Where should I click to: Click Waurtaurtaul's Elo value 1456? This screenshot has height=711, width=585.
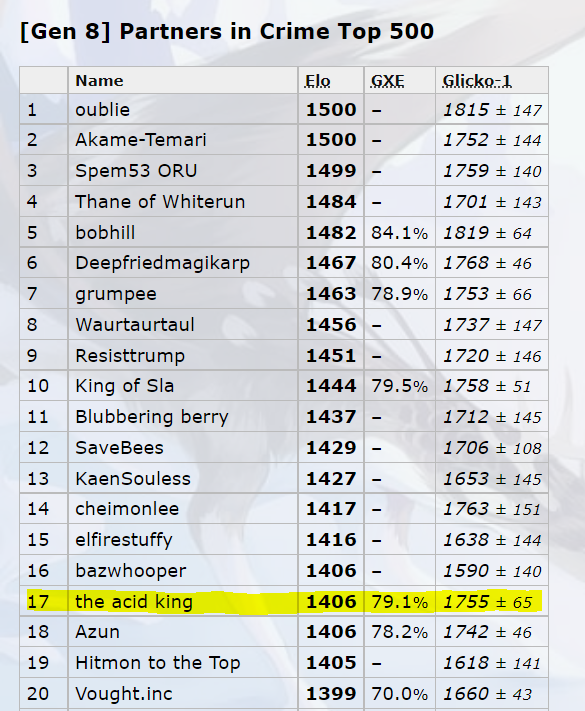pos(331,325)
